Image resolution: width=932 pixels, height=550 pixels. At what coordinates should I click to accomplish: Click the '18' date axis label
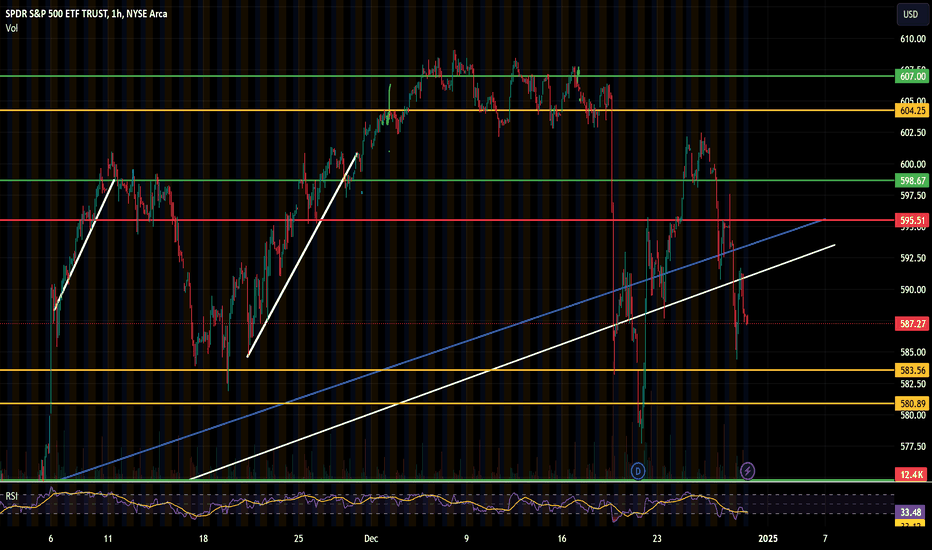(203, 539)
